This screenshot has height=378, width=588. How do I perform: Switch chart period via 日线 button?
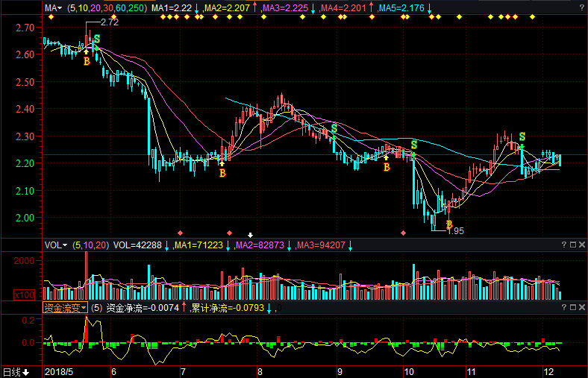15,371
